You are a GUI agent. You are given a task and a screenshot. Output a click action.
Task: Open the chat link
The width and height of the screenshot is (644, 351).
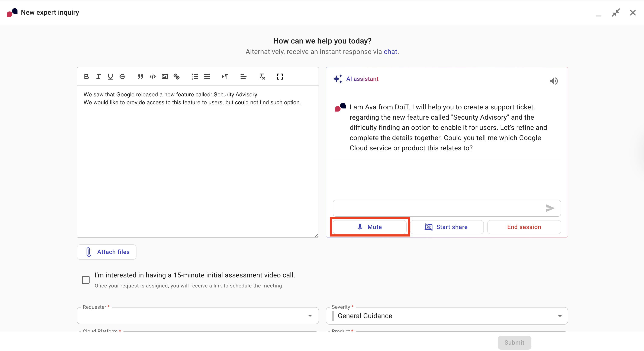tap(390, 52)
